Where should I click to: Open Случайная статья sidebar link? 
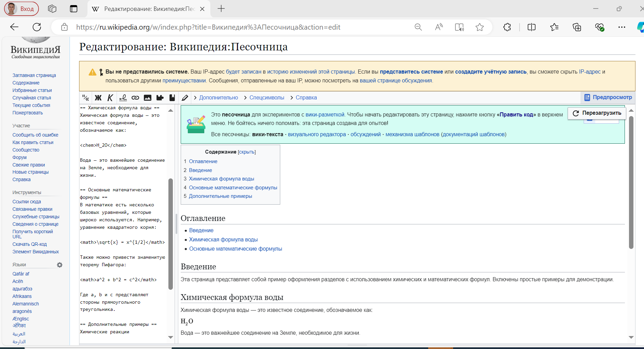point(32,98)
